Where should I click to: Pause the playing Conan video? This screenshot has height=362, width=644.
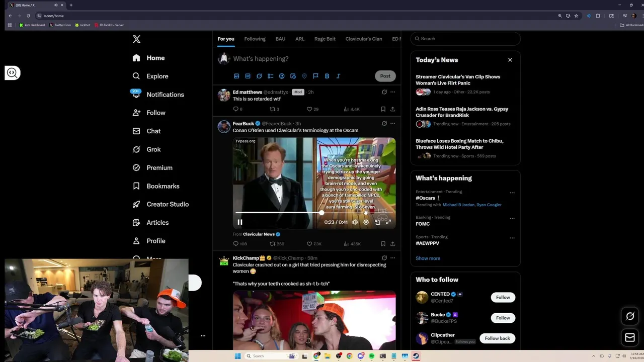tap(240, 222)
